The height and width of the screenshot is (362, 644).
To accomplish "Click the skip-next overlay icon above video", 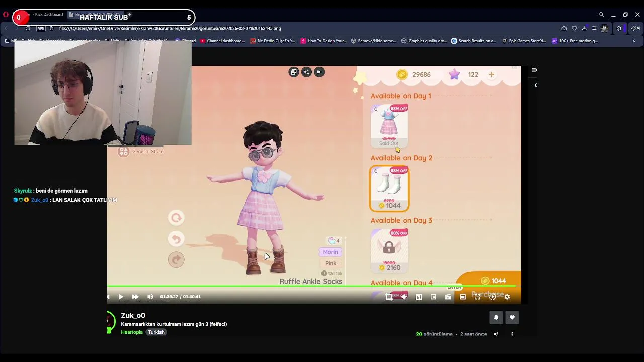I will pos(319,72).
